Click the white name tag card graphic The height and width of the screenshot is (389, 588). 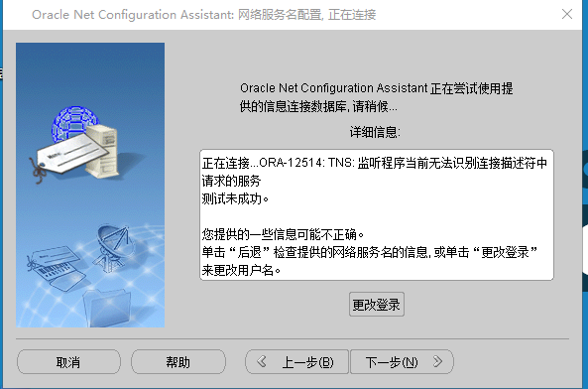pyautogui.click(x=71, y=155)
